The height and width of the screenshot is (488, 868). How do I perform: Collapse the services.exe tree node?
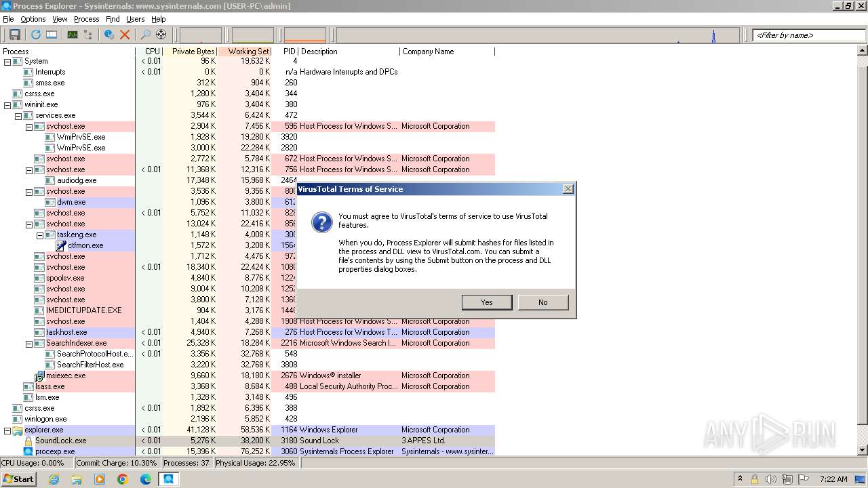point(18,115)
